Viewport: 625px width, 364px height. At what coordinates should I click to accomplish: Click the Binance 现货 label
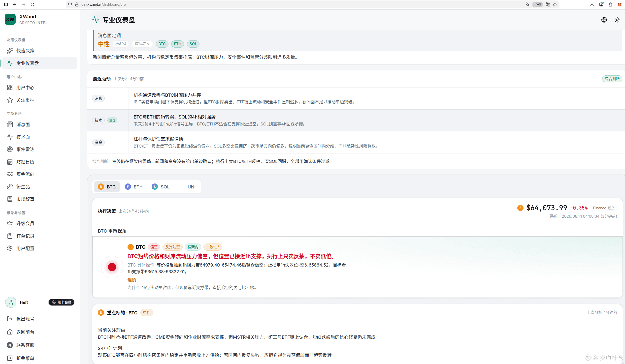coord(604,208)
